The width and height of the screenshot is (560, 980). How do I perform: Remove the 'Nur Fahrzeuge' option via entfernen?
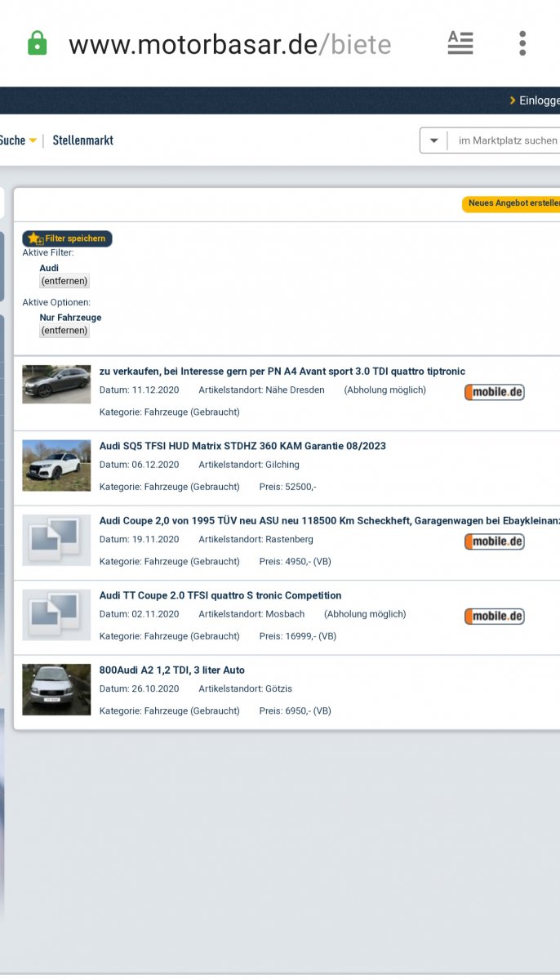[x=64, y=331]
